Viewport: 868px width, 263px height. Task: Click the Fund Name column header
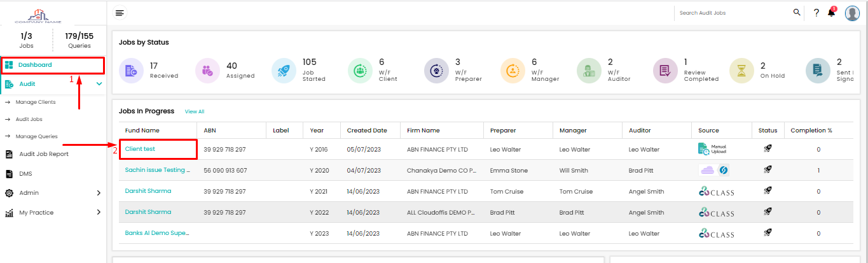[142, 131]
